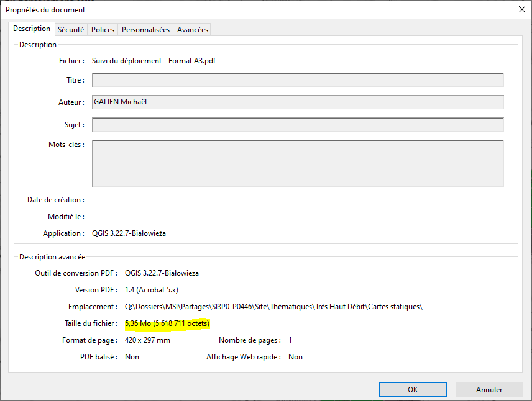Select the Personnalisées tab
This screenshot has width=532, height=401.
[145, 29]
